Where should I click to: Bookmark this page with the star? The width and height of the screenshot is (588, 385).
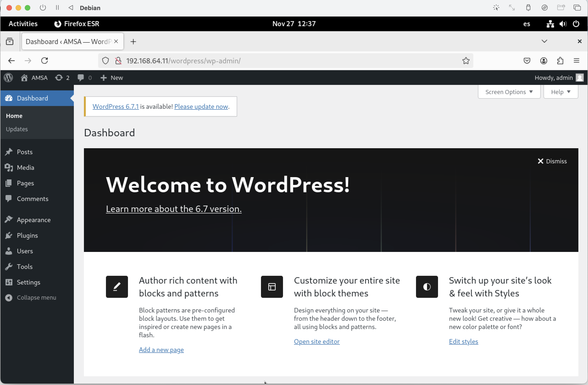pos(466,61)
